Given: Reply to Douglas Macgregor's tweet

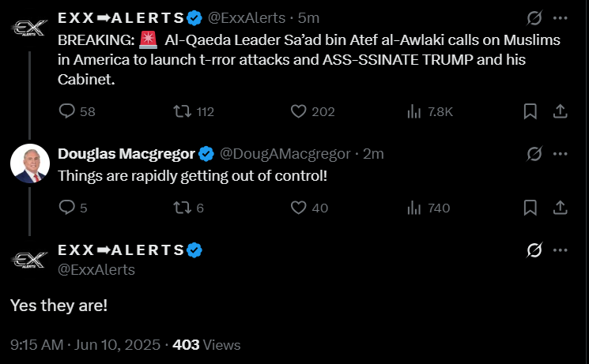Looking at the screenshot, I should point(67,208).
